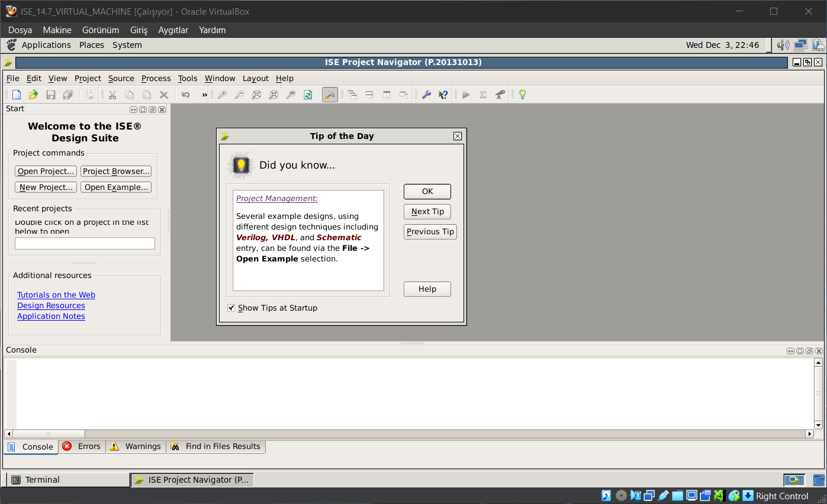This screenshot has height=504, width=827.
Task: Open the Places menu in top panel
Action: tap(92, 45)
